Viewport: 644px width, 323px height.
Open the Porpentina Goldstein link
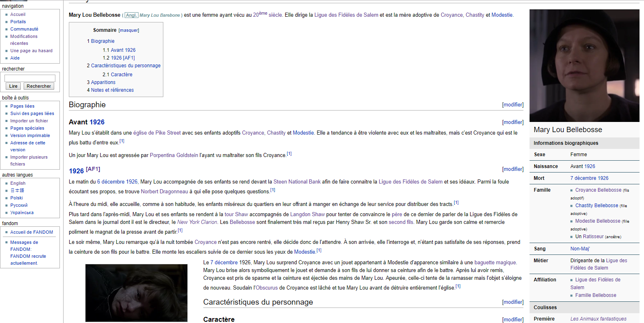tap(174, 155)
